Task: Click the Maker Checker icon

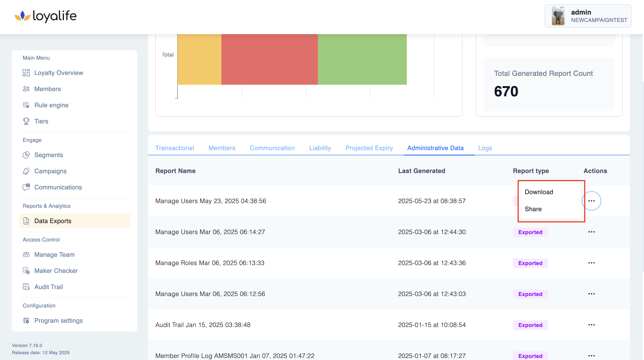Action: (26, 271)
